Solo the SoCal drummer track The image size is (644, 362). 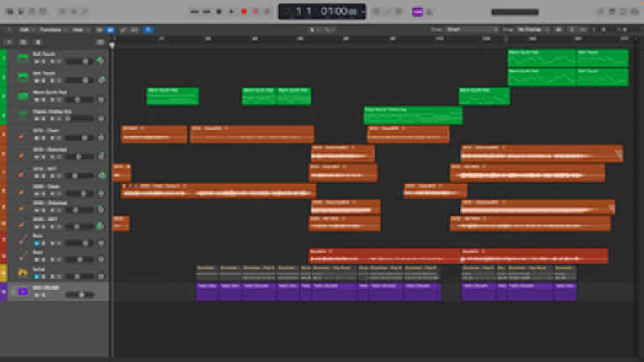point(43,277)
